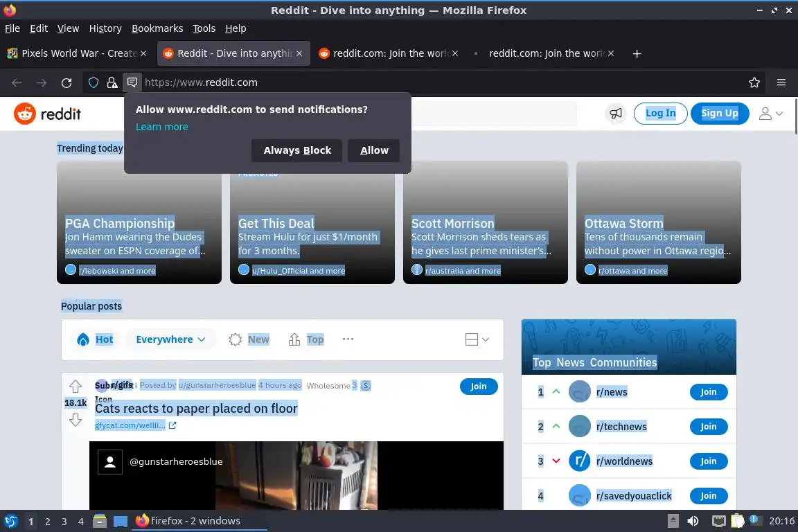
Task: Join the r/worldnews community
Action: coord(709,461)
